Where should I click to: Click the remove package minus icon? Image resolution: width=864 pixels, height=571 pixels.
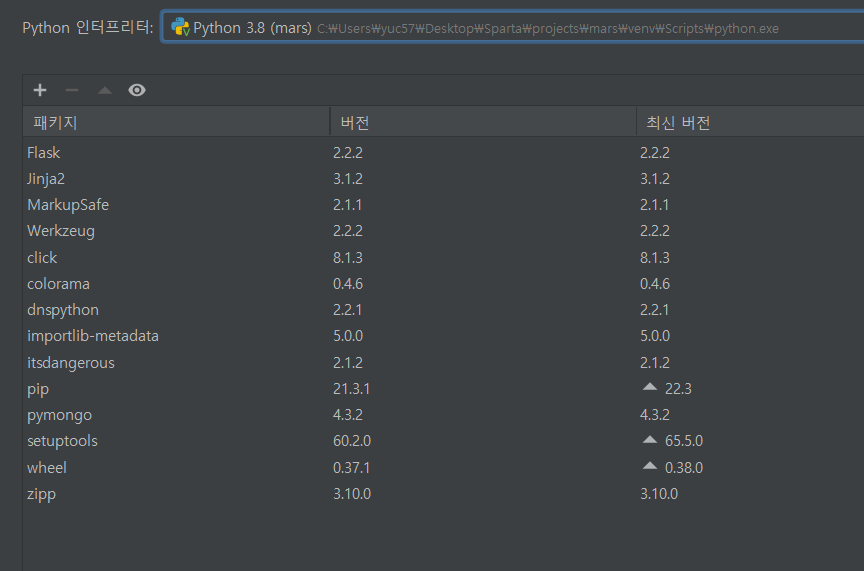(72, 90)
